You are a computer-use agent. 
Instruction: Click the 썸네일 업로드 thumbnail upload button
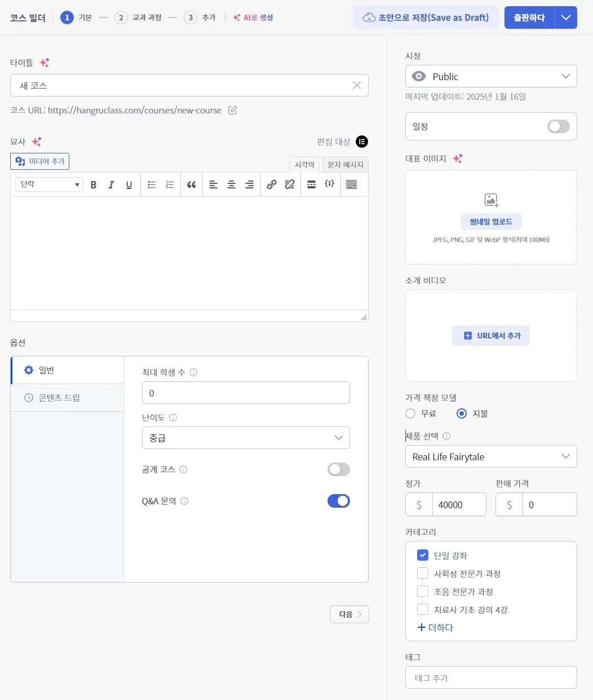(x=490, y=221)
